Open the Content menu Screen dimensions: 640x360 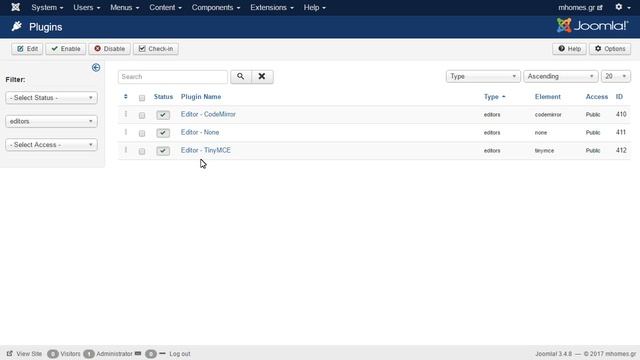(x=165, y=7)
